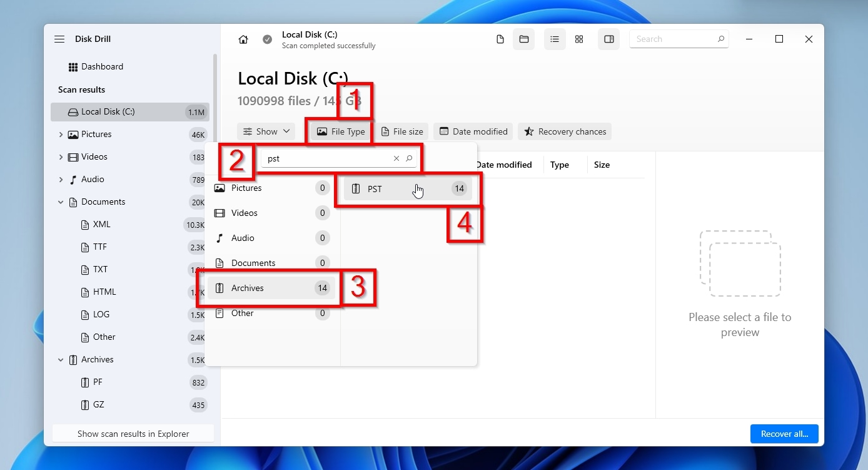Select TXT under Documents
868x470 pixels.
[100, 270]
